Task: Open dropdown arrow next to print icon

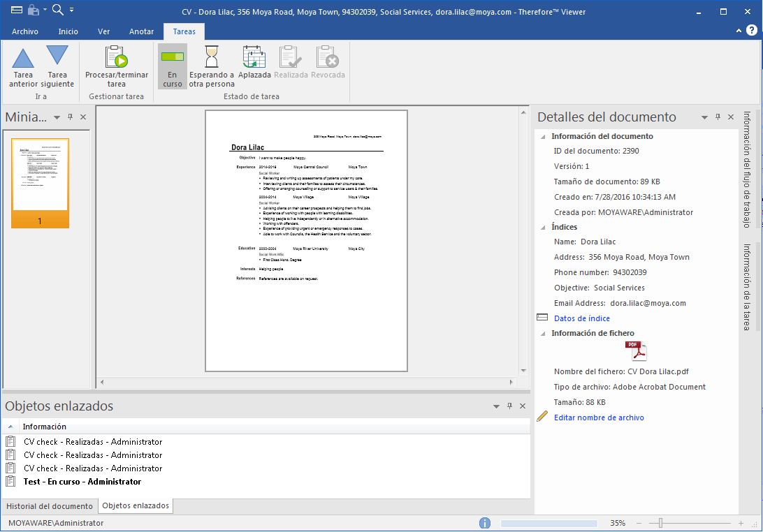Action: click(45, 10)
